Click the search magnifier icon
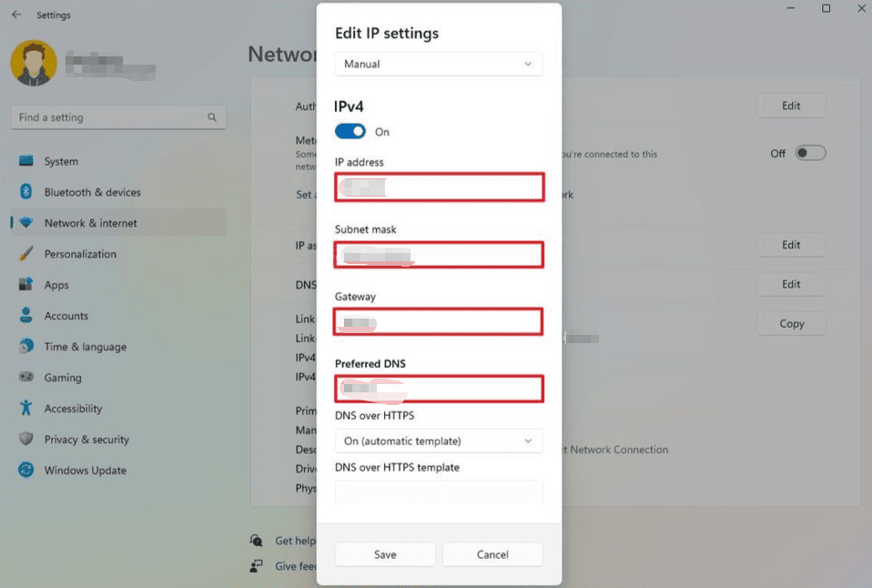The image size is (872, 588). click(212, 117)
